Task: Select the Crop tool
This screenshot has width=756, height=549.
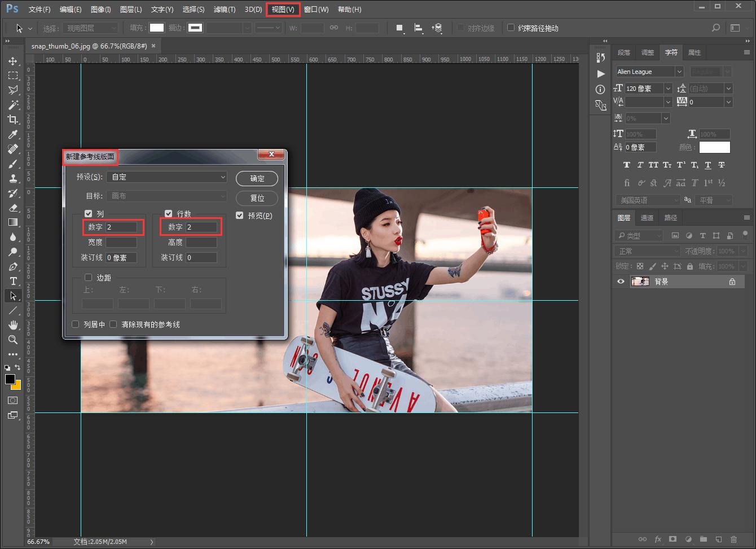Action: [13, 120]
